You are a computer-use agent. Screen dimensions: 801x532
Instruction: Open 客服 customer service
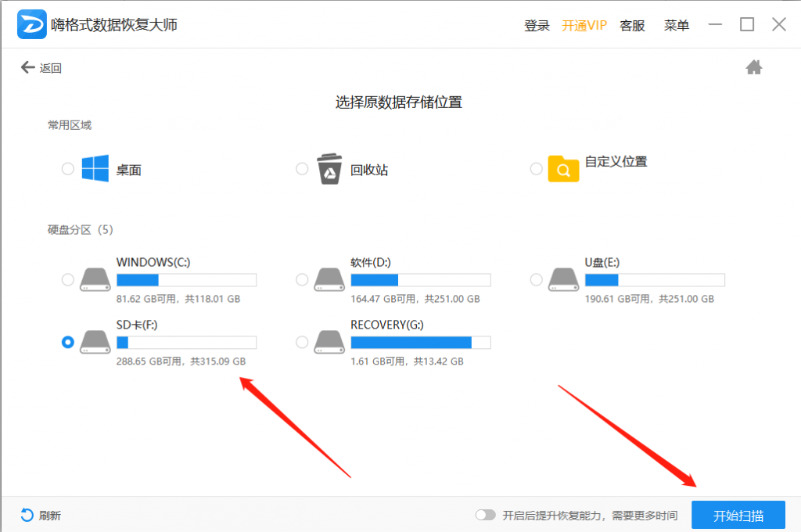tap(632, 25)
